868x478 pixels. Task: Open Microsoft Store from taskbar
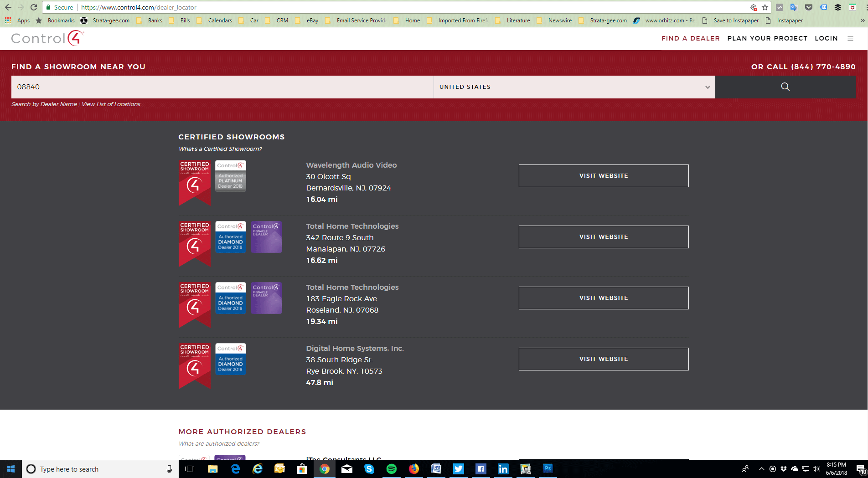click(302, 469)
